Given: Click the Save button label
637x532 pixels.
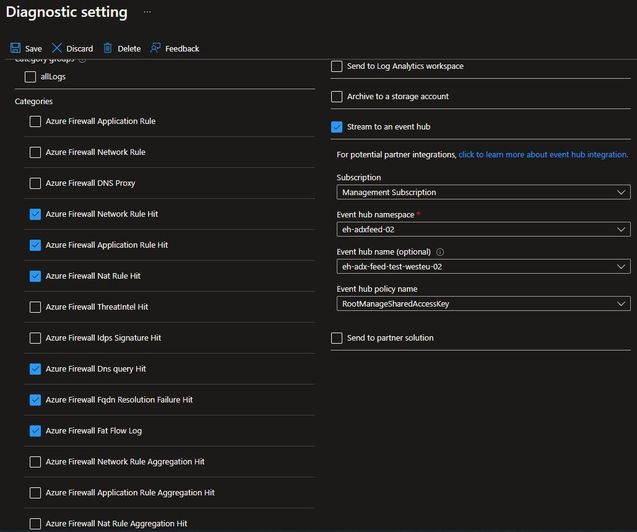Looking at the screenshot, I should click(x=33, y=49).
